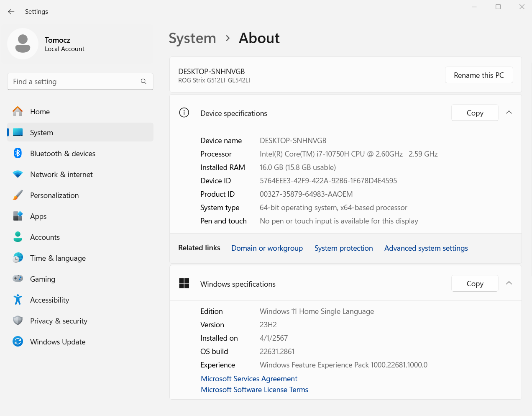Copy the Device specifications

click(x=475, y=113)
